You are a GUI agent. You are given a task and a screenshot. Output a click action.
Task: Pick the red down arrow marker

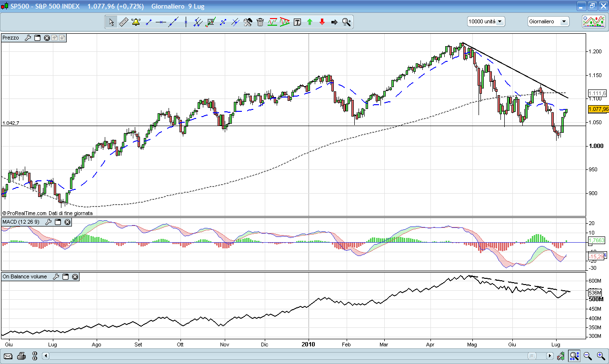(322, 22)
